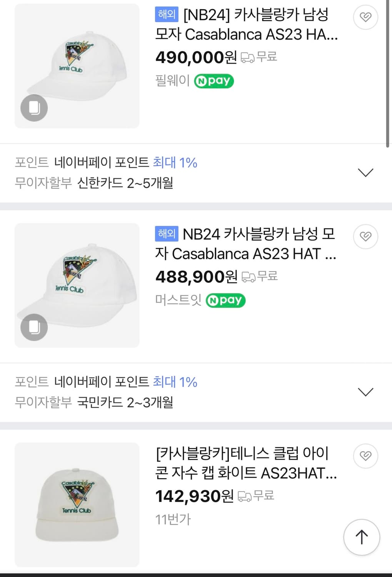Viewport: 392px width, 577px height.
Task: Click first white cap product thumbnail
Action: 77,66
